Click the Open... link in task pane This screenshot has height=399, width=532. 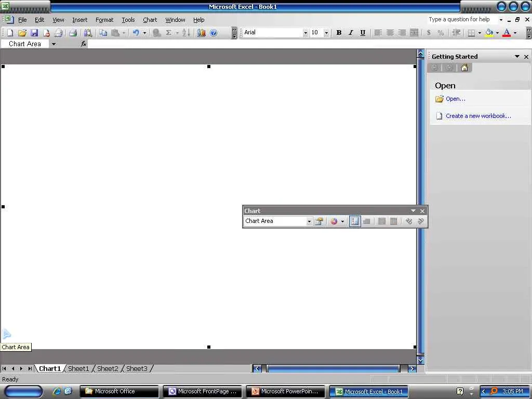tap(455, 99)
